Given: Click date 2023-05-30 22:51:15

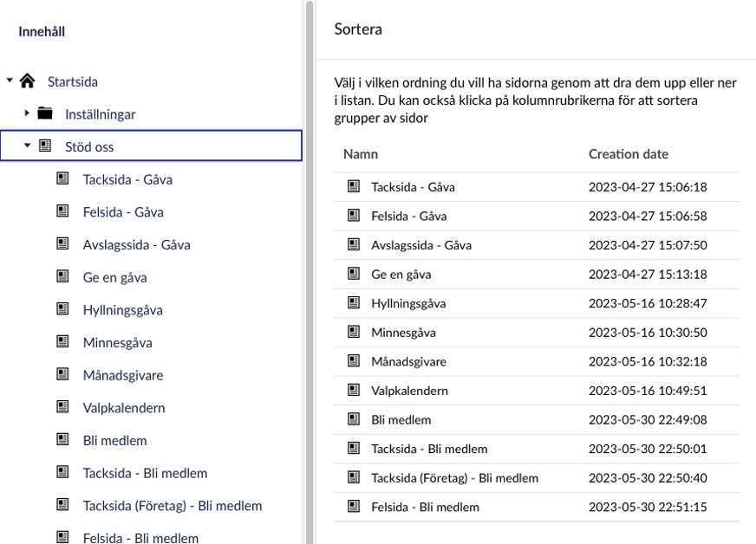Looking at the screenshot, I should [648, 507].
